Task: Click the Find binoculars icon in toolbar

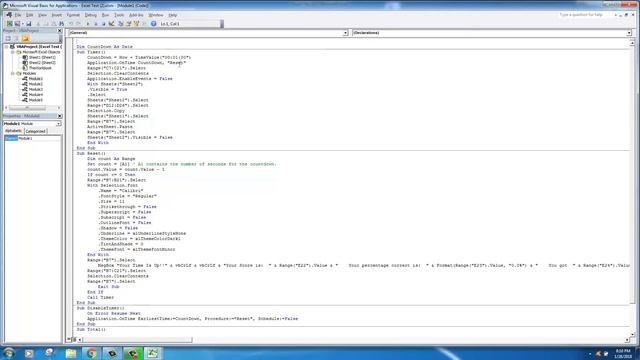Action: click(x=62, y=24)
